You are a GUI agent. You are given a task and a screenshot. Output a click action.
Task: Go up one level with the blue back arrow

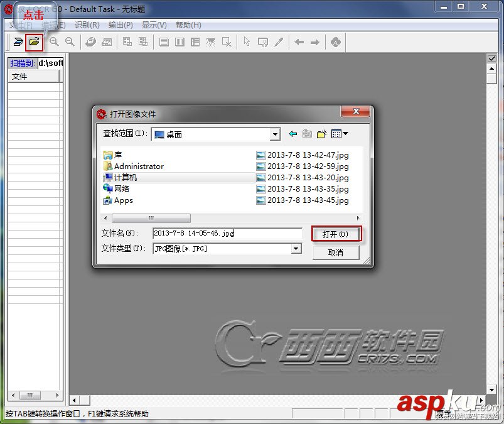click(x=292, y=134)
